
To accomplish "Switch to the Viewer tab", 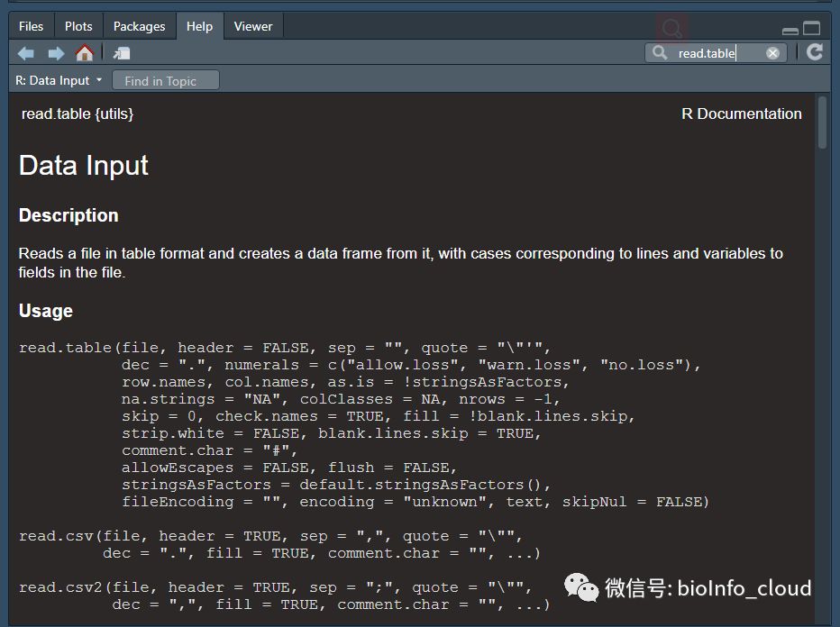I will coord(253,26).
